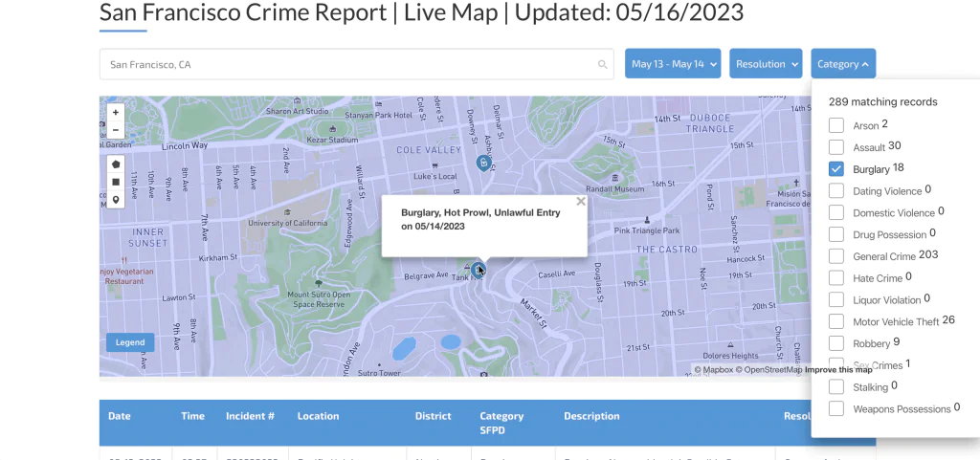Click the search magnifier icon

[603, 64]
